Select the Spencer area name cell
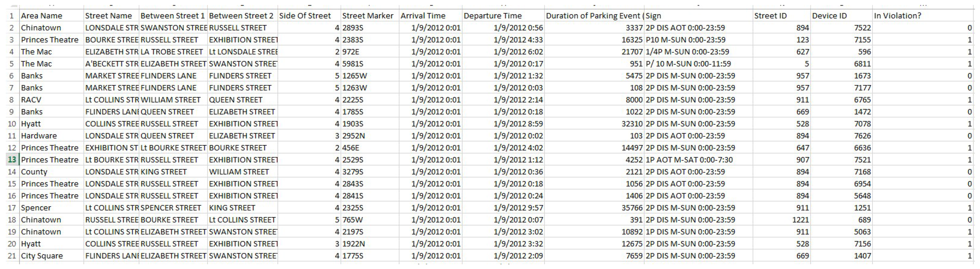The height and width of the screenshot is (269, 980). 51,208
